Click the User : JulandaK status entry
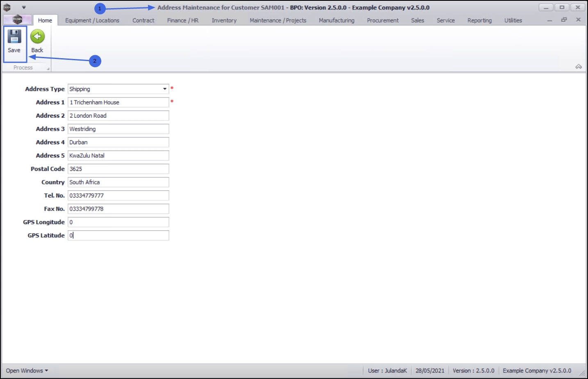Viewport: 588px width, 379px height. pyautogui.click(x=387, y=370)
